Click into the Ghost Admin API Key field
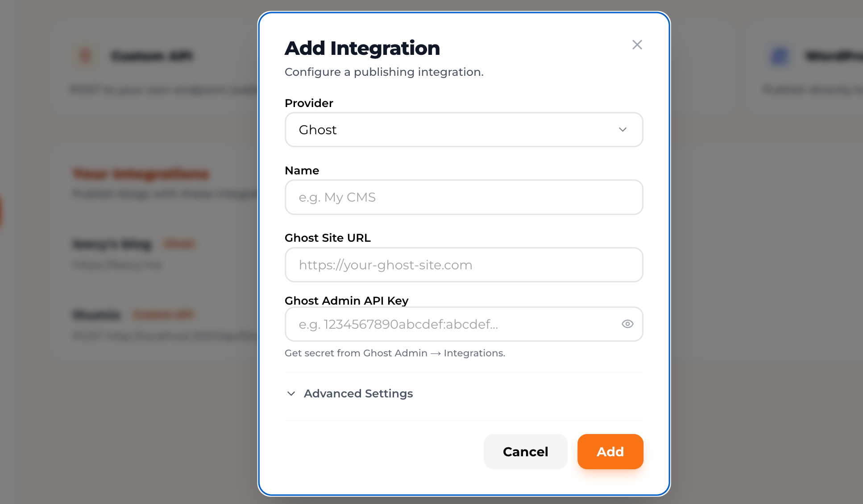This screenshot has height=504, width=863. [451, 324]
